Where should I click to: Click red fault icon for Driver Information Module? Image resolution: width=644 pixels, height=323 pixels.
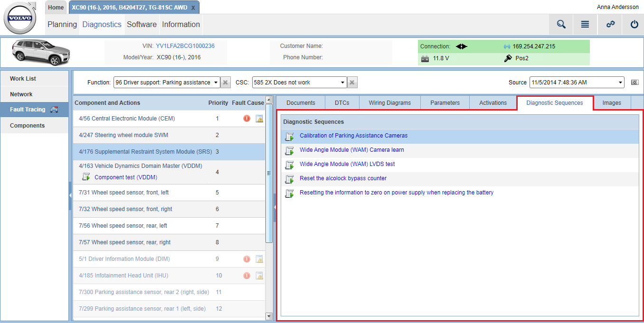(246, 259)
